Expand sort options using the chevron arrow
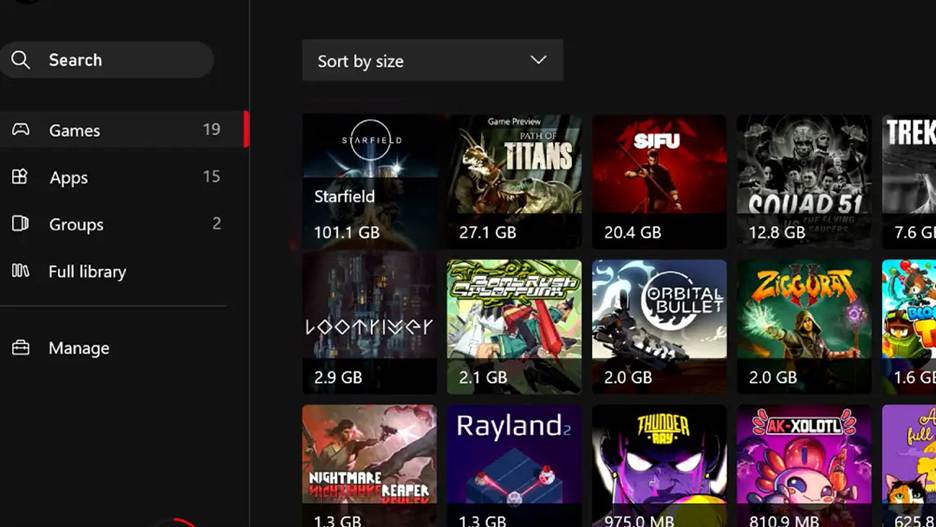 tap(538, 60)
